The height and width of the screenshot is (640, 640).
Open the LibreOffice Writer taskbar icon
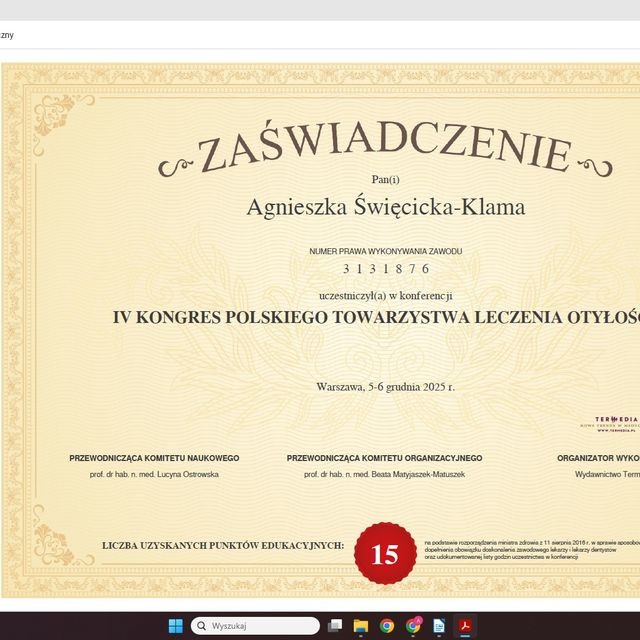[x=439, y=625]
